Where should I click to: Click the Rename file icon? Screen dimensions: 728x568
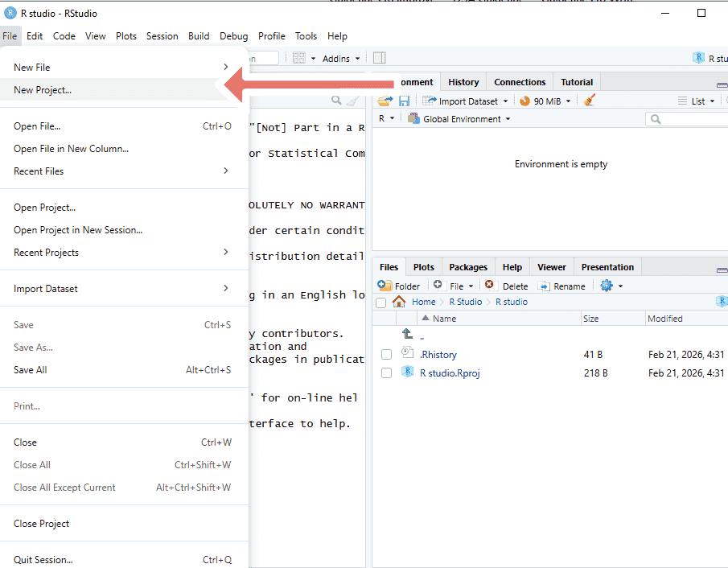[544, 286]
